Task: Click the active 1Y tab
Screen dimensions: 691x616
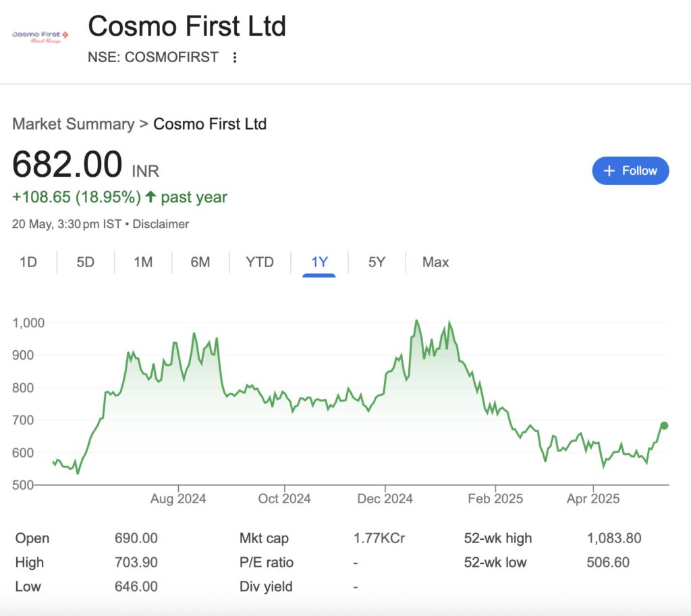Action: click(319, 262)
